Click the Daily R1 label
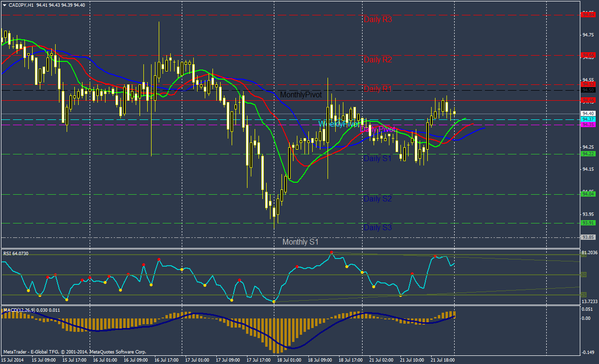Screen dimensions: 599x364 [378, 89]
